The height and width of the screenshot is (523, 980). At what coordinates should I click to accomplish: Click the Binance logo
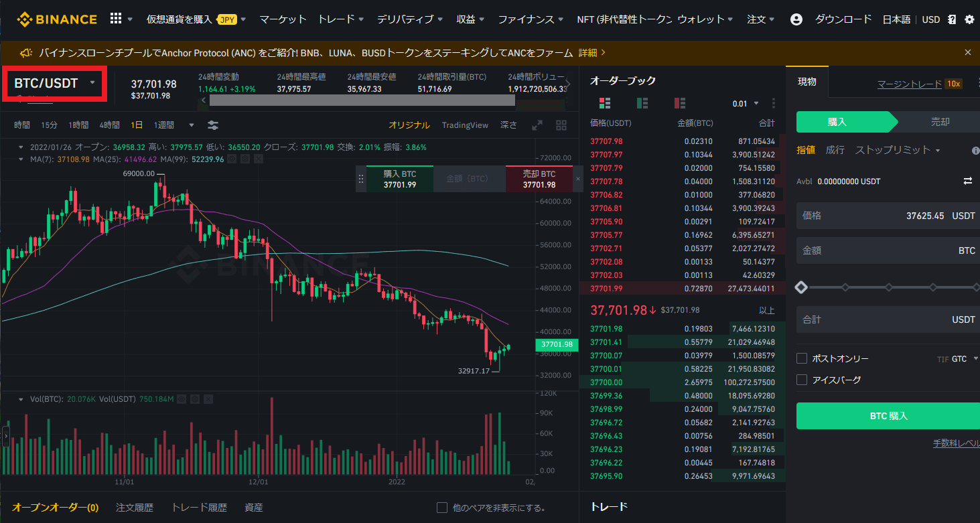57,19
